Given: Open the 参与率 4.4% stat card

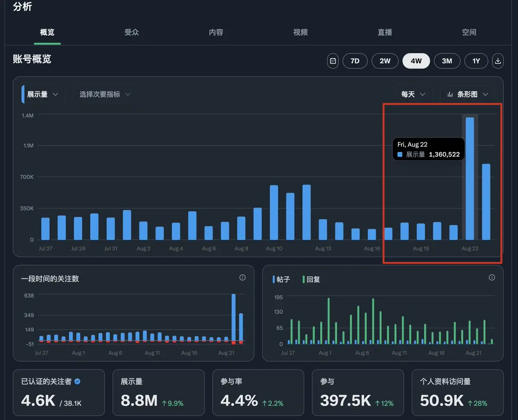Looking at the screenshot, I should (x=258, y=392).
